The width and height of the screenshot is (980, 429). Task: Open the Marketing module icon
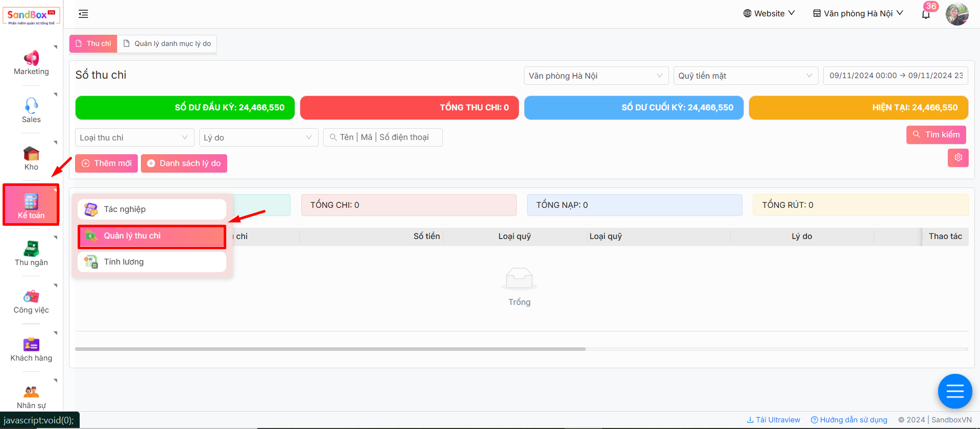click(31, 58)
